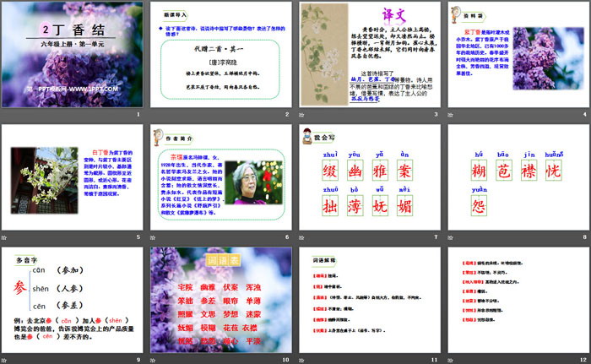591x364 pixels.
Task: Click the character 缀 on slide 7
Action: coord(330,171)
